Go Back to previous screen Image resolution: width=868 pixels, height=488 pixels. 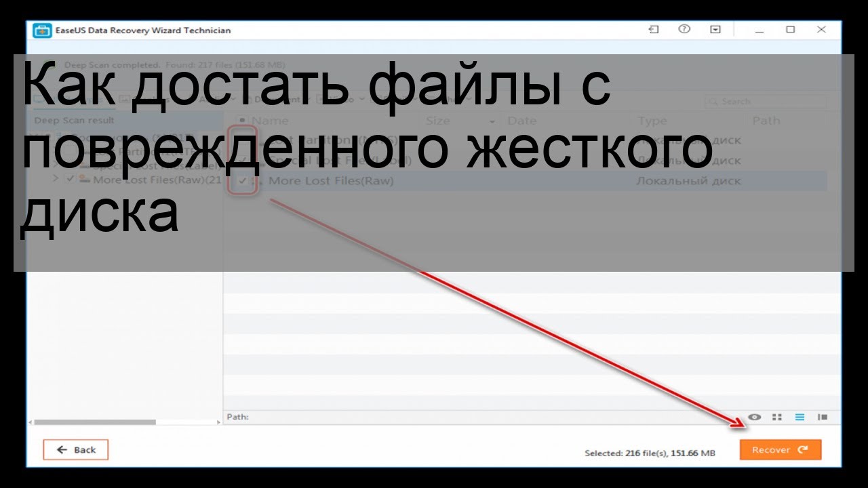click(76, 449)
